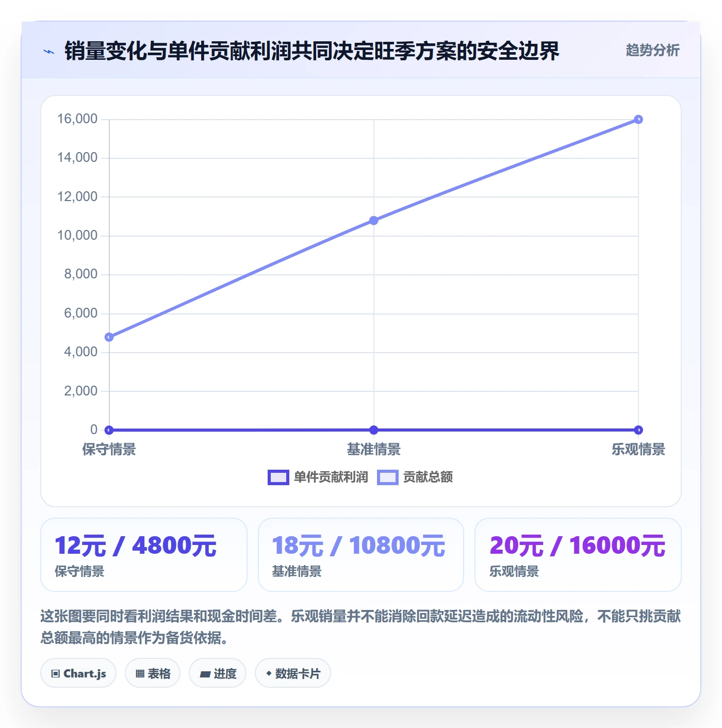Click the 单件贡献利润 point at 基准情景
Image resolution: width=722 pixels, height=728 pixels.
(374, 430)
